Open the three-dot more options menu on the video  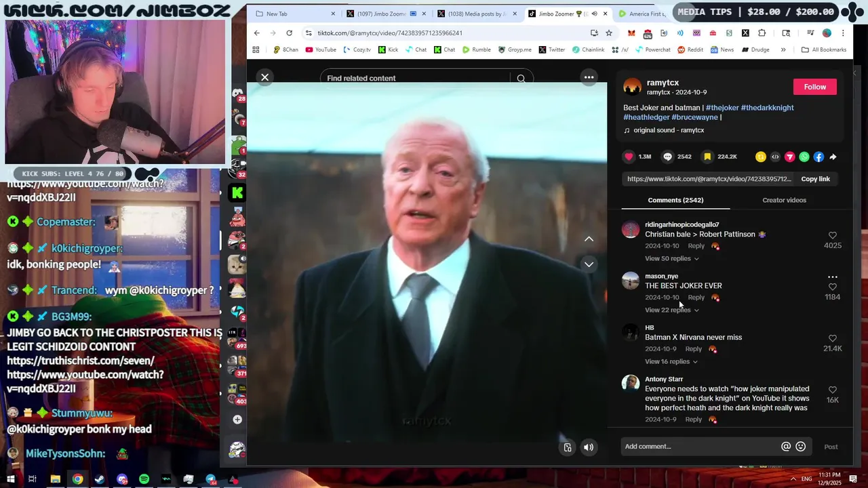589,77
